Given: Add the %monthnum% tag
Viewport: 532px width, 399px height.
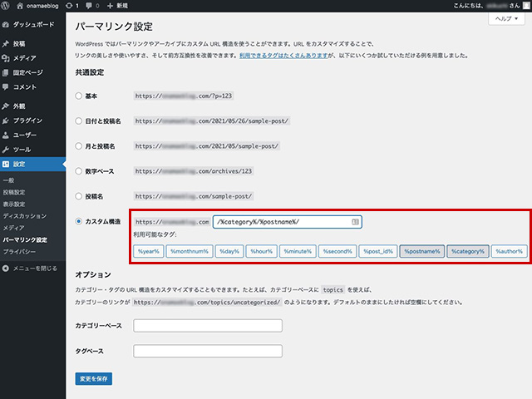Looking at the screenshot, I should (190, 251).
